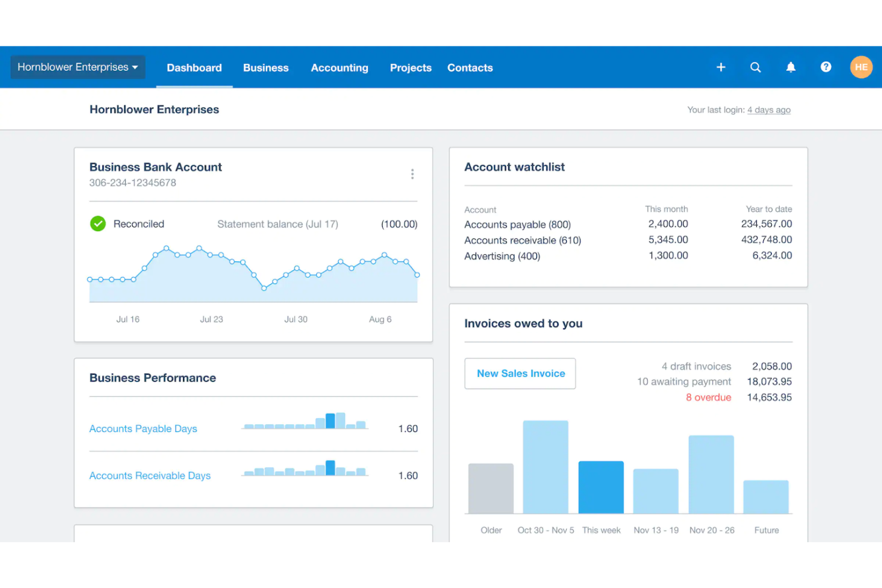Open the create new (+) menu
This screenshot has width=882, height=588.
(721, 67)
